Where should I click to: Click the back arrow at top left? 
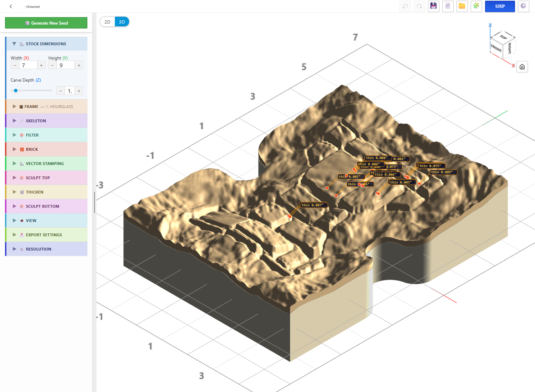11,6
